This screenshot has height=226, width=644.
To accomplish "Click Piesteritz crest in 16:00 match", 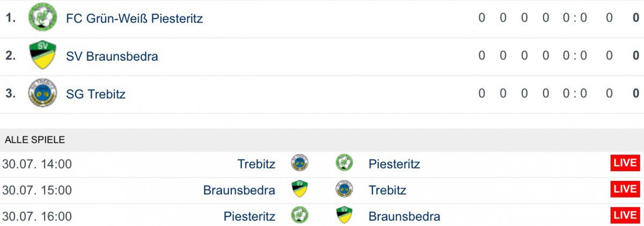I will (299, 216).
